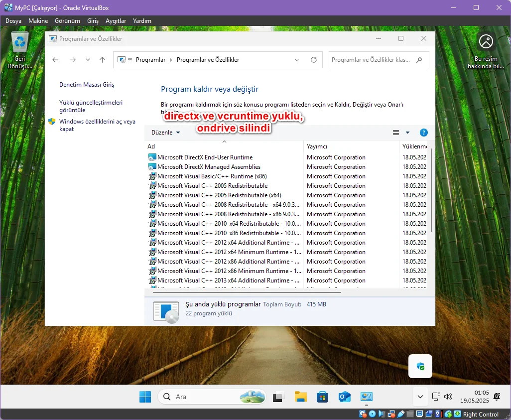Open the Yardım menu

click(142, 20)
